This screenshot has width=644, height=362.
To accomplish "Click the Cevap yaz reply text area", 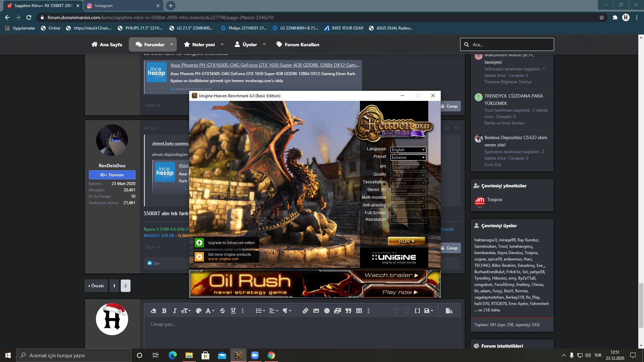I will tap(302, 334).
